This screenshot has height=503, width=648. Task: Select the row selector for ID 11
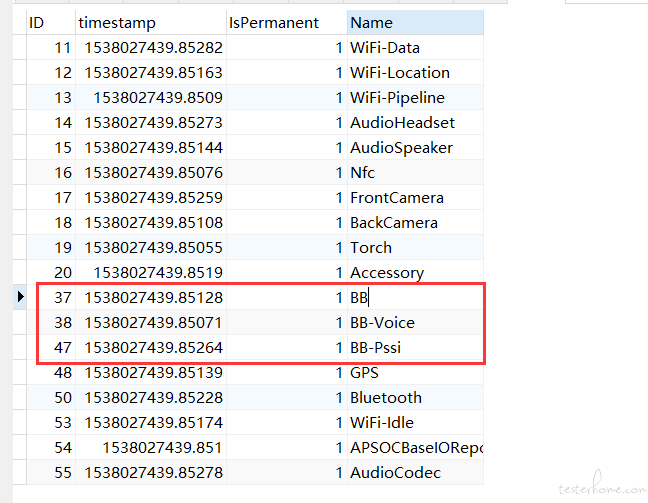[20, 48]
